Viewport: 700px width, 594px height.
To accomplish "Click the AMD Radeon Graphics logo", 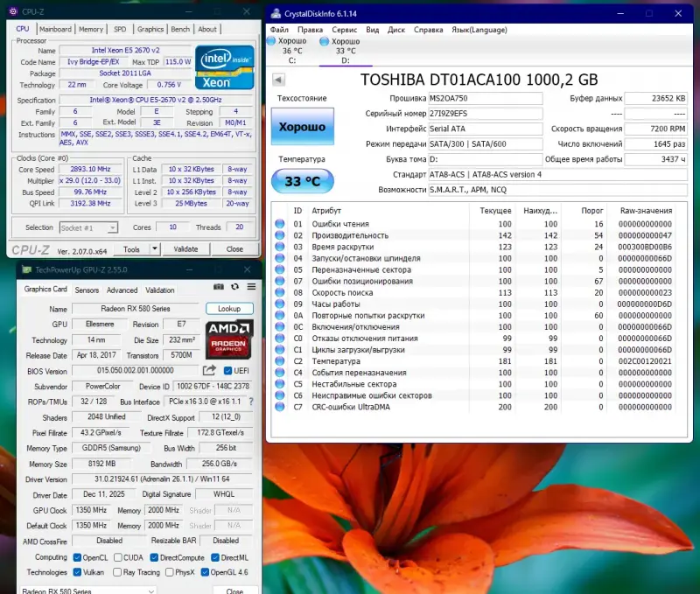I will (230, 340).
